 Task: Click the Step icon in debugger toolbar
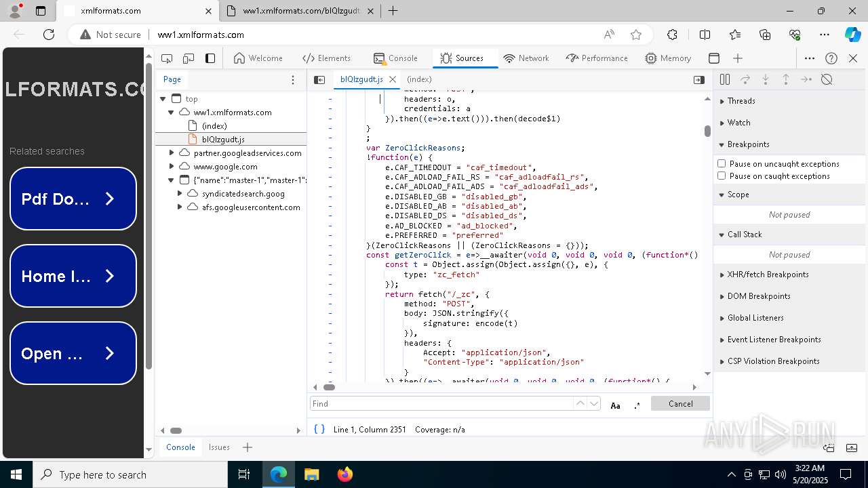806,79
